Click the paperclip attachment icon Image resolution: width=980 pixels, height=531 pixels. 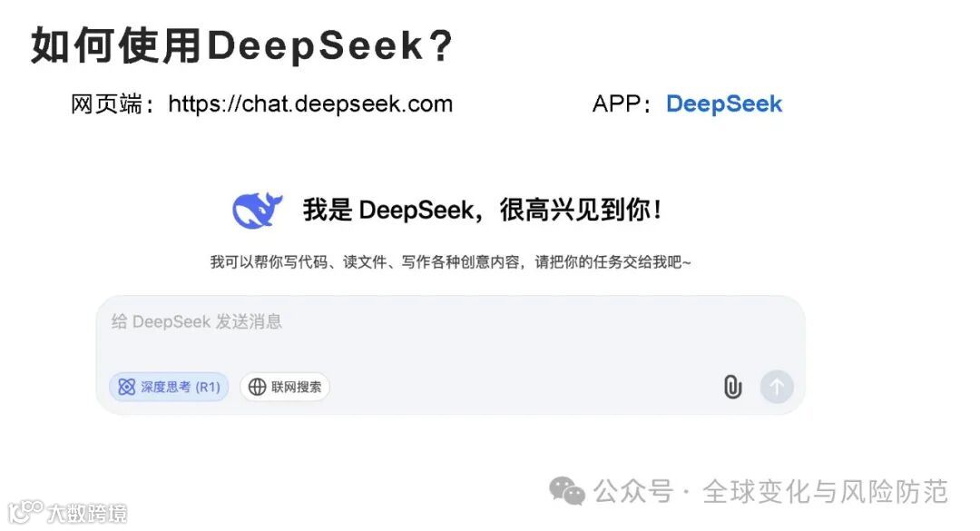point(732,387)
